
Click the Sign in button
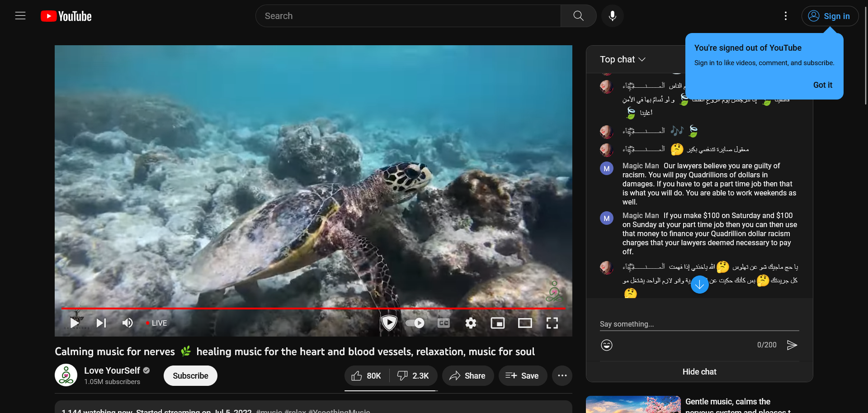pyautogui.click(x=830, y=16)
